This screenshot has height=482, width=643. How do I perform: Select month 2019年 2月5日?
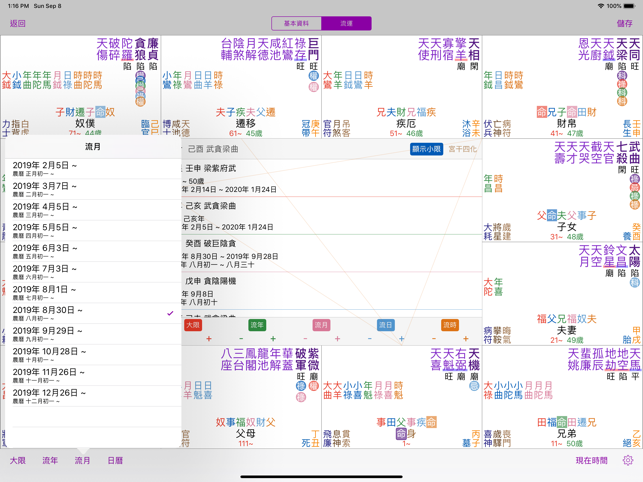[x=93, y=169]
